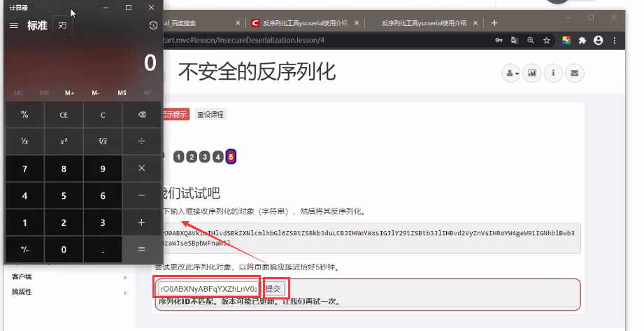Open the calculator hamburger navigation menu
644x331 pixels.
point(13,26)
